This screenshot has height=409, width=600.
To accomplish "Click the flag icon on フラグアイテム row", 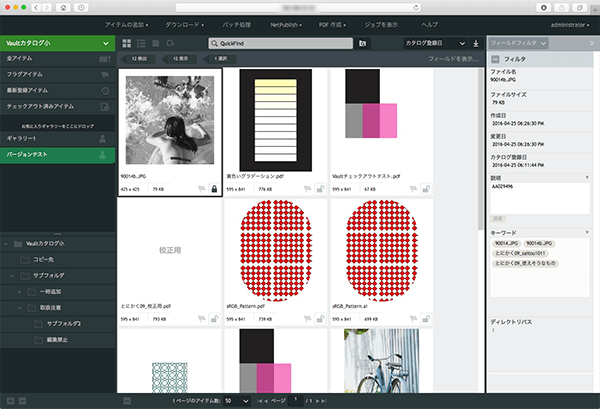I will coord(105,75).
